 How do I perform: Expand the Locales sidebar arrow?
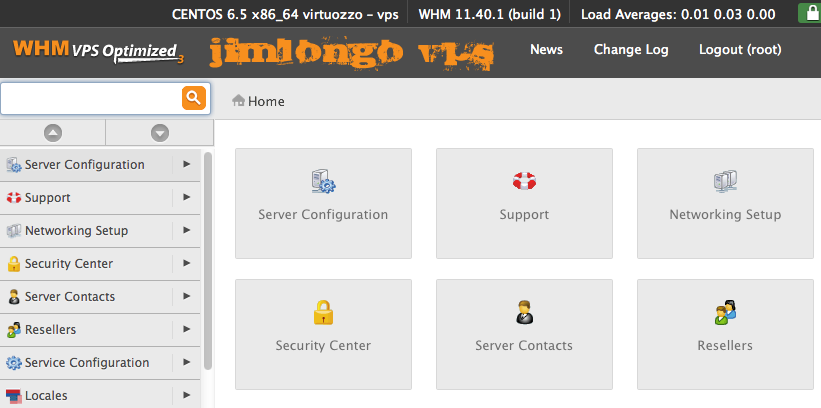point(186,395)
